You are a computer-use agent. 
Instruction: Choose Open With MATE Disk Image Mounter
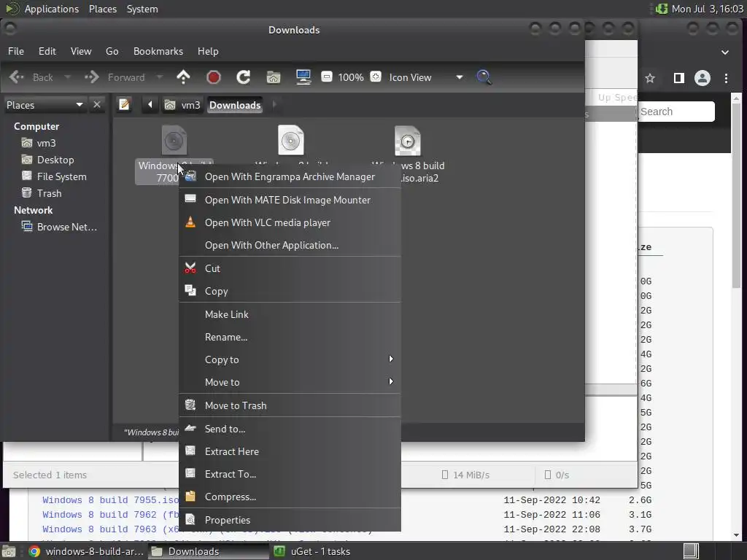pyautogui.click(x=290, y=200)
